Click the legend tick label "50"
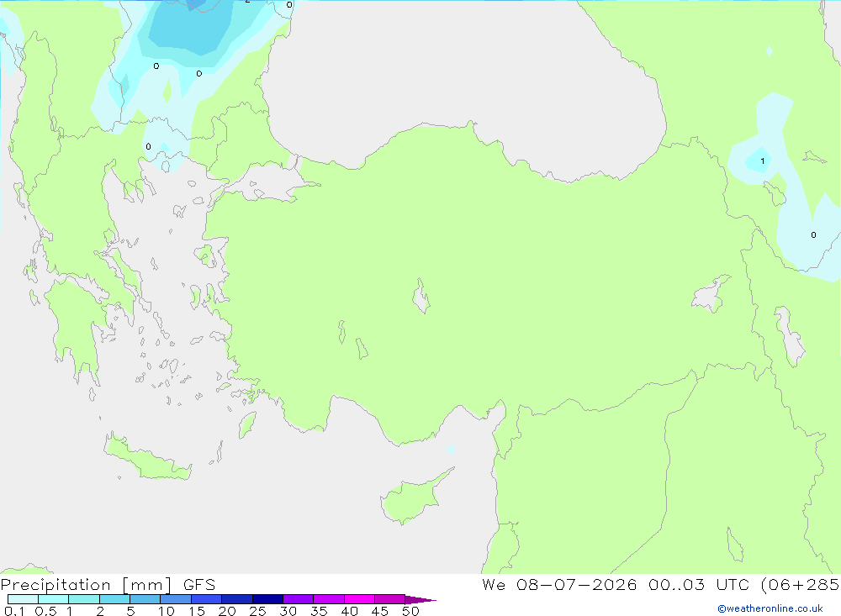Viewport: 841px width, 616px height. tap(410, 611)
